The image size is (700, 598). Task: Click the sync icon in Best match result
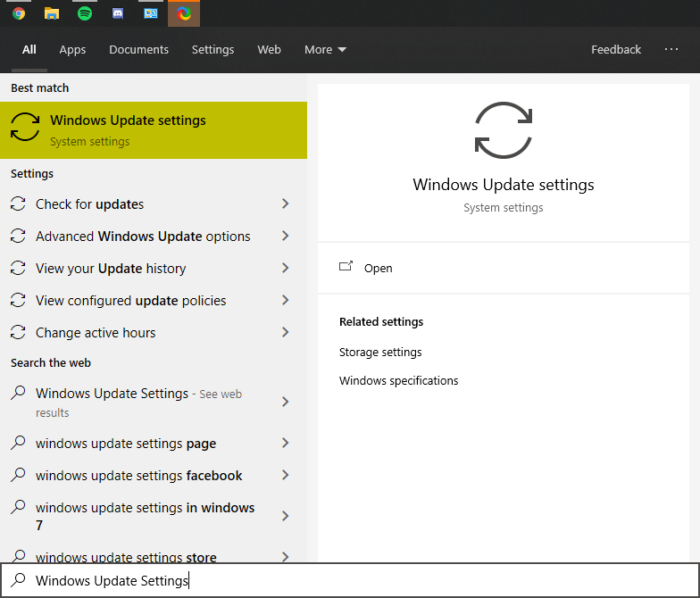click(x=25, y=127)
